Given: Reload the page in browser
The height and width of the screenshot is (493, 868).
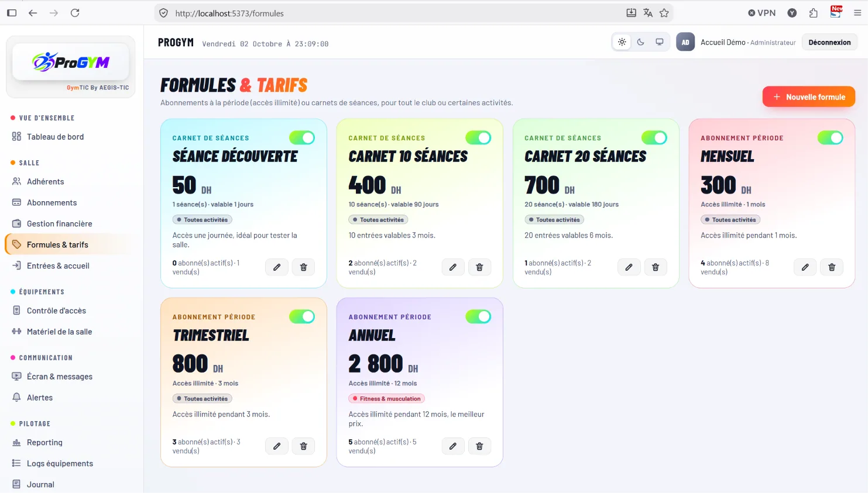Looking at the screenshot, I should tap(75, 13).
